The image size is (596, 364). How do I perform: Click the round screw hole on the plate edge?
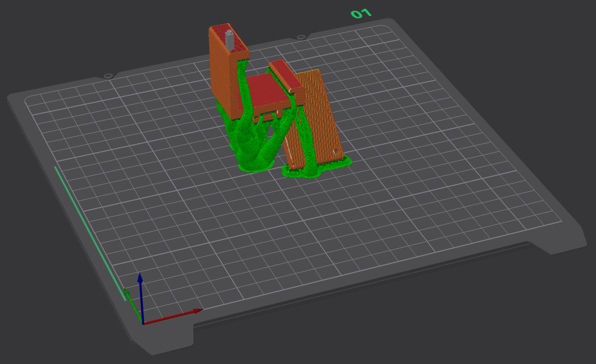[x=108, y=75]
